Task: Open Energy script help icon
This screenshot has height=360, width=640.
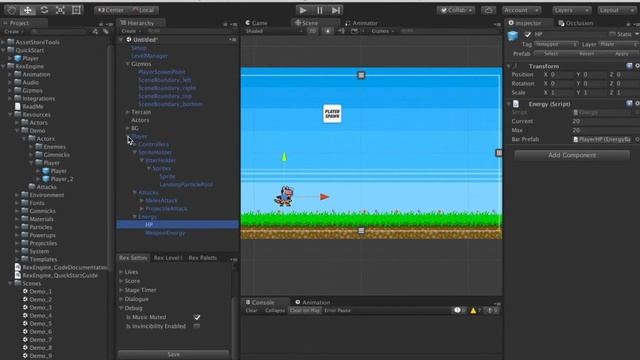Action: (x=629, y=104)
